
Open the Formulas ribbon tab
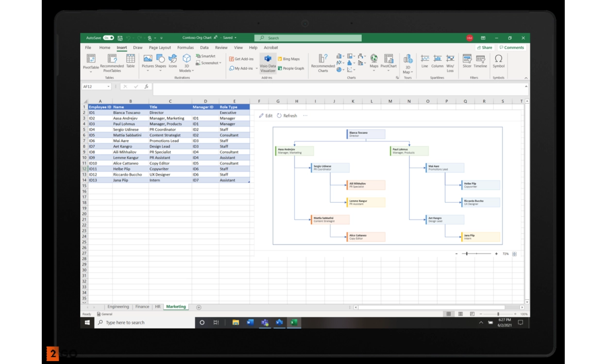click(x=185, y=48)
